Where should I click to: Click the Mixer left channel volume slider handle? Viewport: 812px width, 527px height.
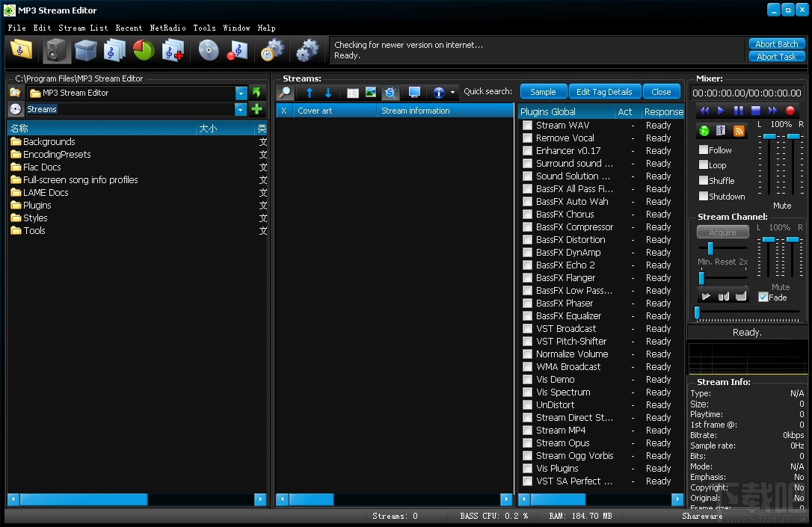(x=769, y=136)
